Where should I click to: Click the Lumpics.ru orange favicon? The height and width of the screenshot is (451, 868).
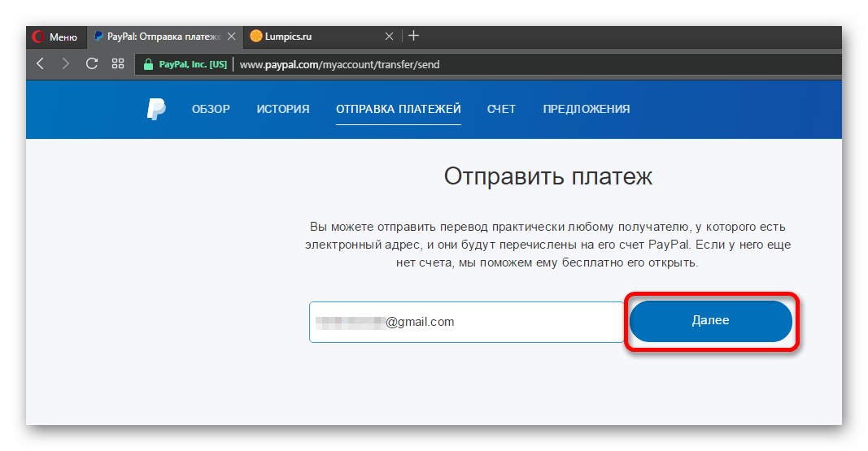255,37
